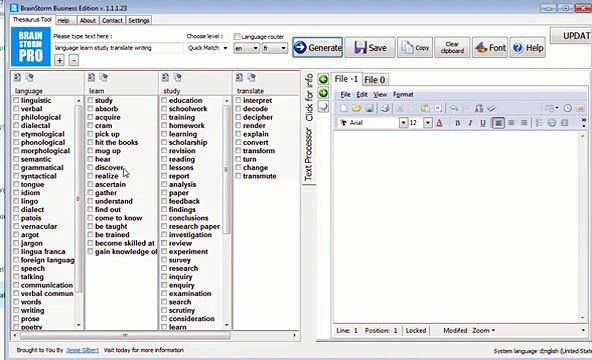Open the Help tab
Screen dimensions: 592x360
point(63,21)
